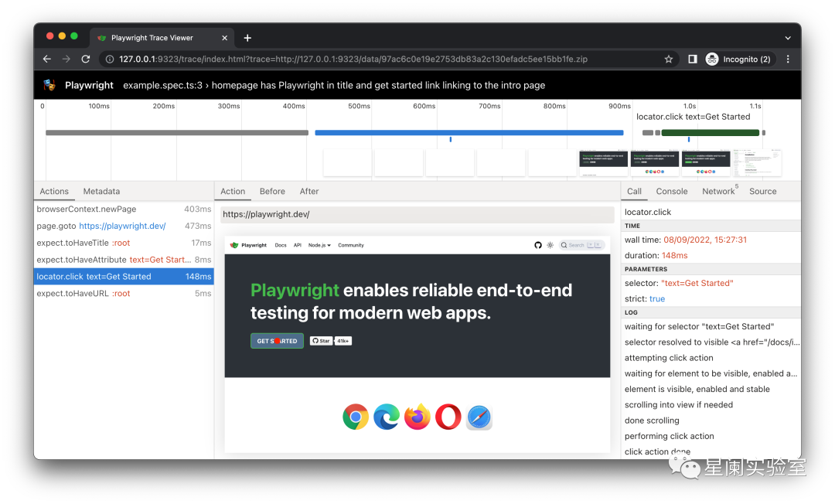
Task: Click the Firefox browser logo
Action: click(x=417, y=417)
